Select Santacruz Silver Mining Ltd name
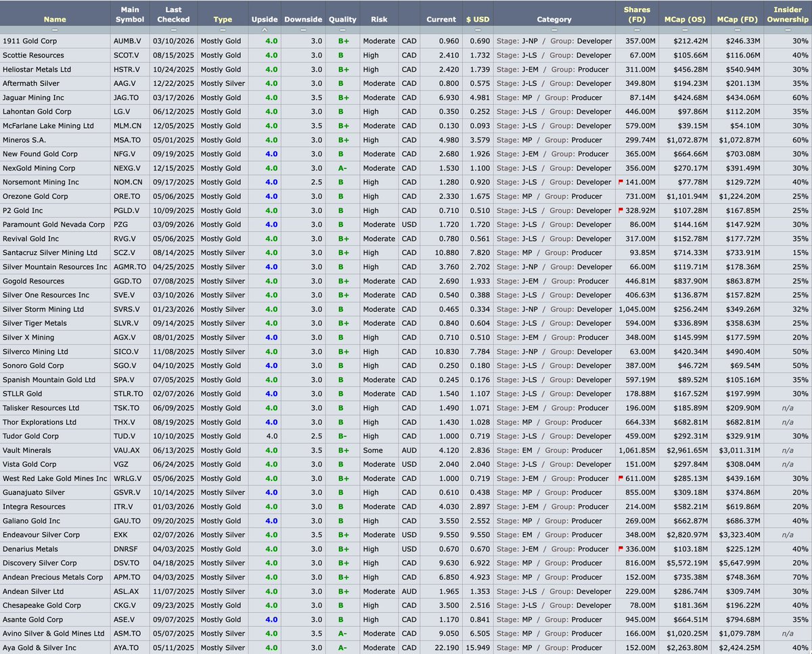 tap(50, 253)
